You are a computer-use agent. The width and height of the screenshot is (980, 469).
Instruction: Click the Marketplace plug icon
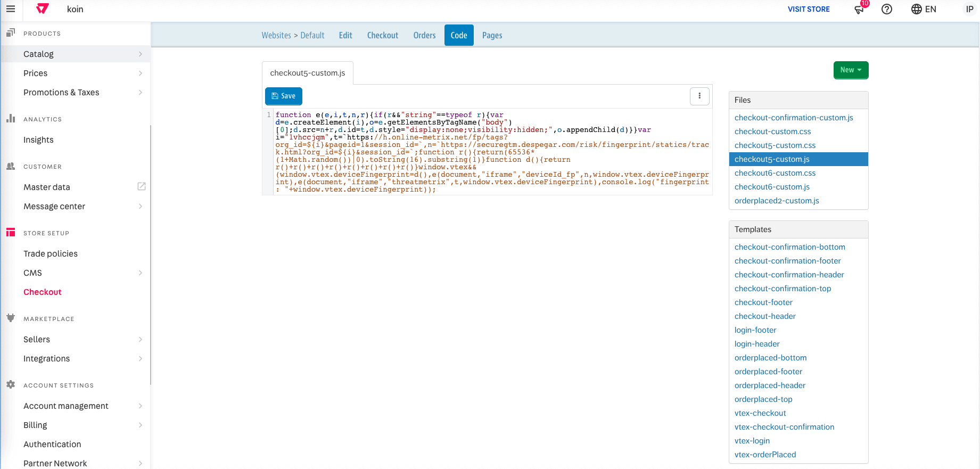[x=11, y=318]
